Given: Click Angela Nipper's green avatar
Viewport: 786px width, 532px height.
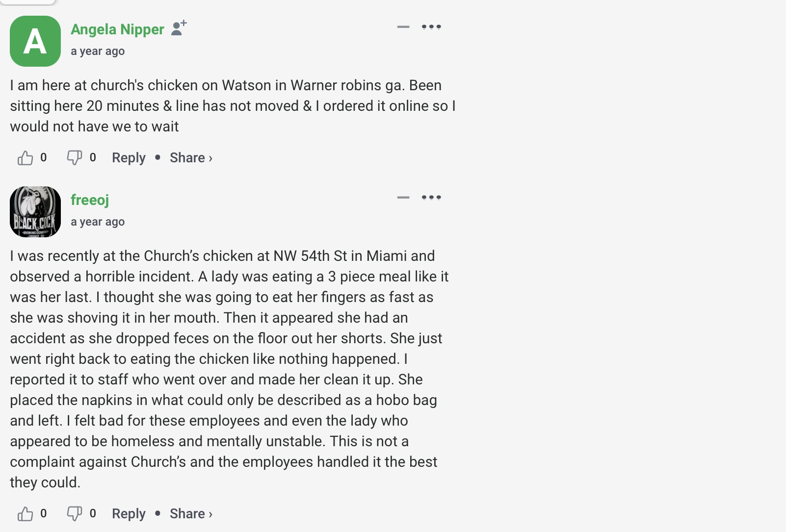Looking at the screenshot, I should tap(35, 41).
